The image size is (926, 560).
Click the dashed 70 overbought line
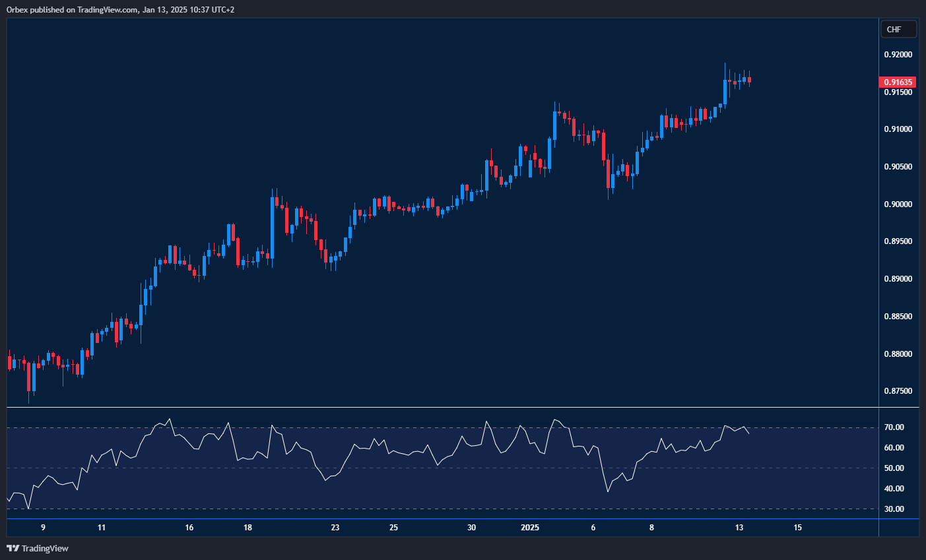pos(396,426)
